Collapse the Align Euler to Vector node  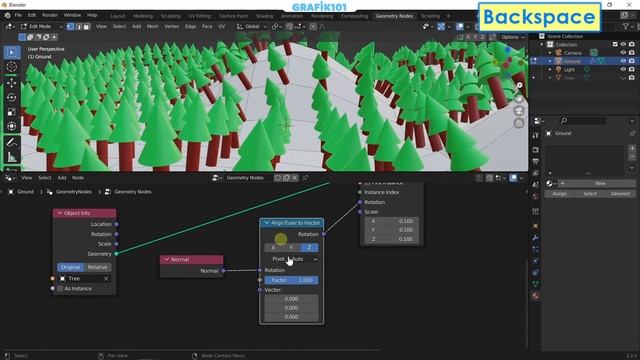[x=267, y=223]
